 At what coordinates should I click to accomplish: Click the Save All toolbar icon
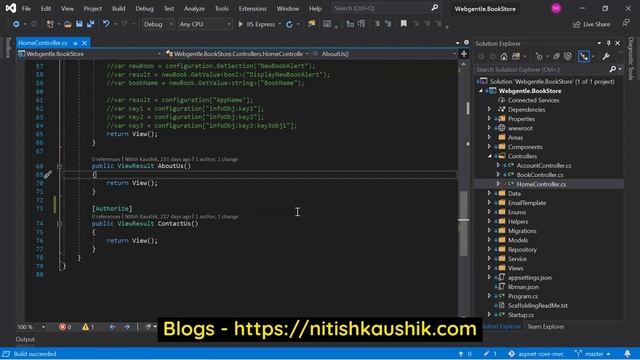(90, 24)
